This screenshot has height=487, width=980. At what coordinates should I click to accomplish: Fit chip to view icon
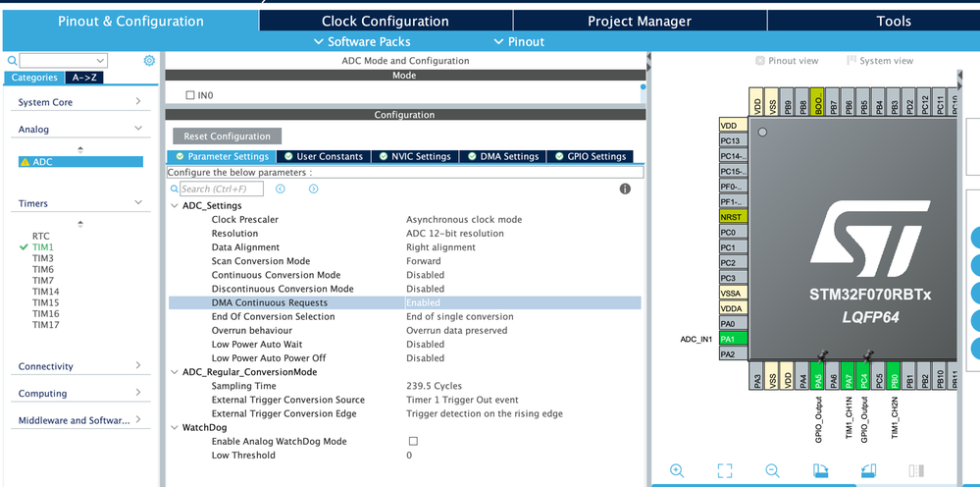coord(724,470)
